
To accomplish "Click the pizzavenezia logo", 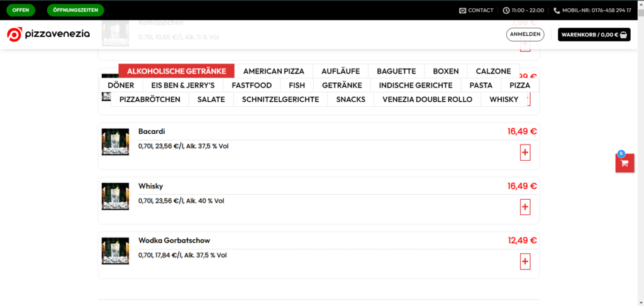I will 48,35.
